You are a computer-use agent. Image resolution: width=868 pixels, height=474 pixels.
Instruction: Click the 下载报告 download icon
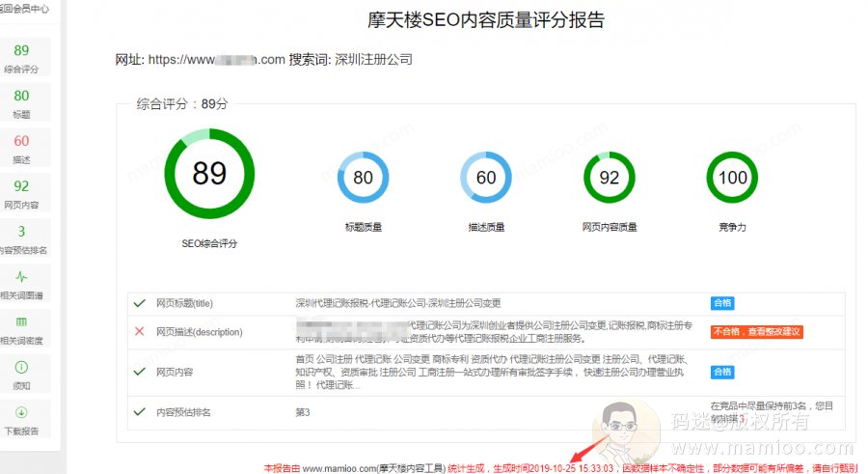(21, 412)
